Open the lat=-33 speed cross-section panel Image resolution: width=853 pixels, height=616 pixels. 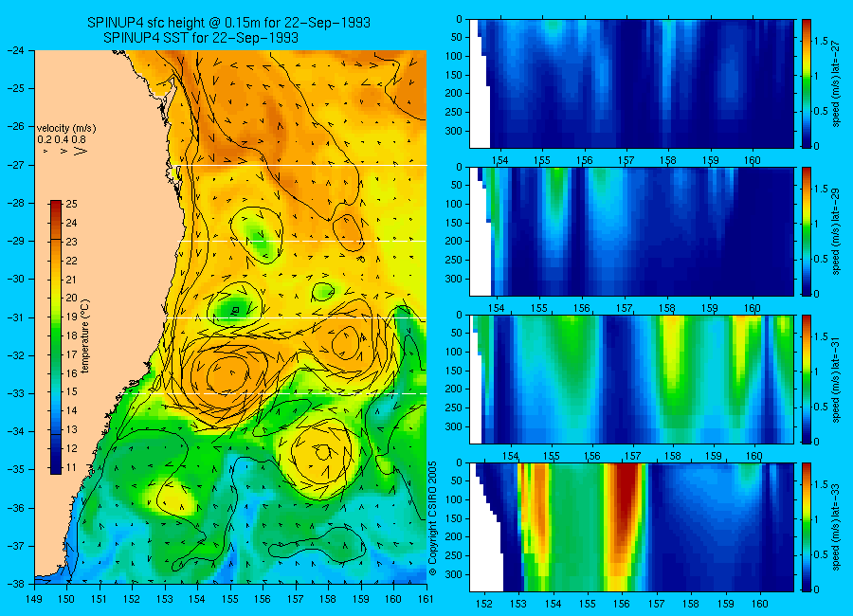tap(631, 527)
